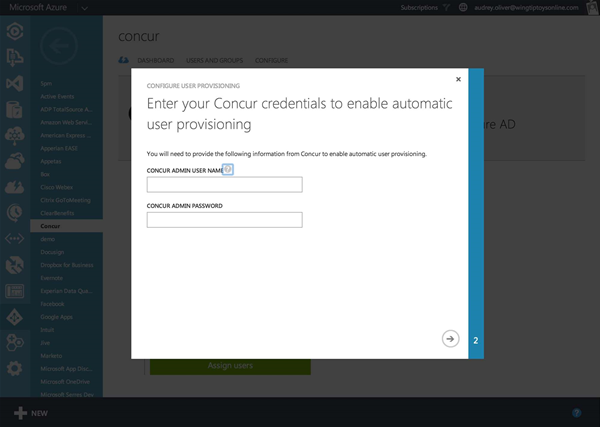The image size is (600, 427).
Task: Click the user avatar icon in header
Action: point(592,8)
